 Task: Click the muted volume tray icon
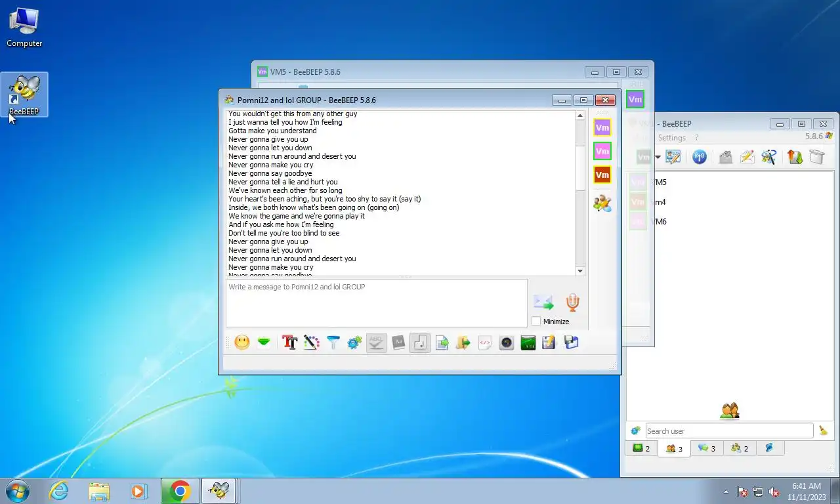774,492
